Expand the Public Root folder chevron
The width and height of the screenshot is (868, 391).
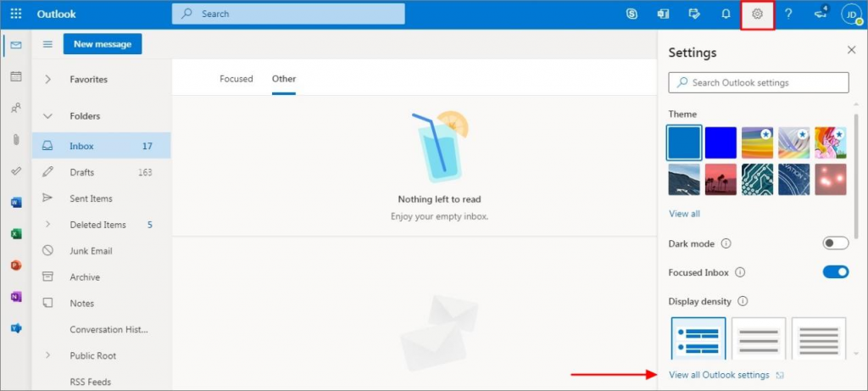pyautogui.click(x=47, y=355)
